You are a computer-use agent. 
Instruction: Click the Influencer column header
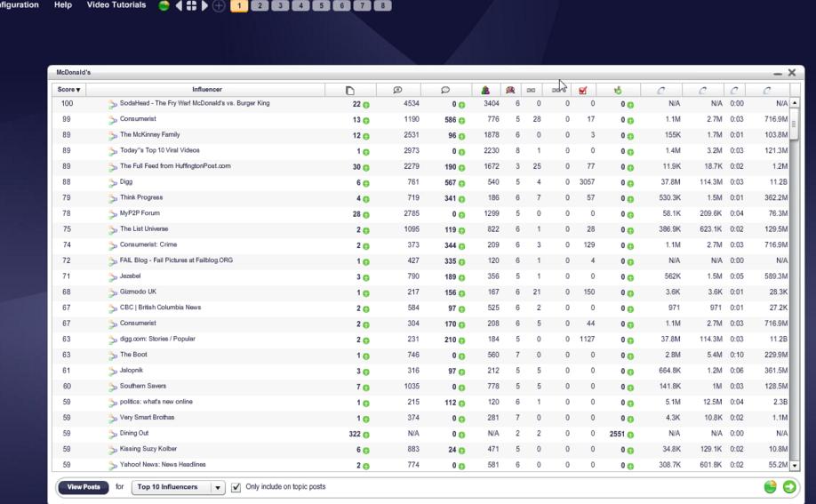tap(206, 90)
